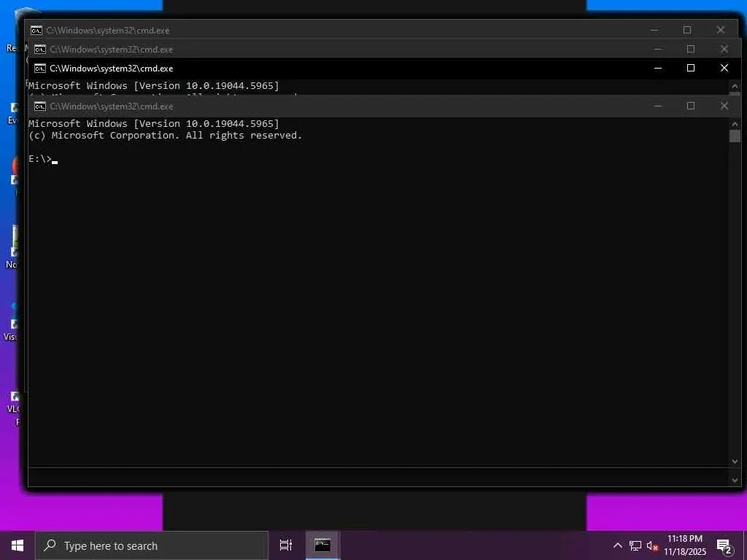Image resolution: width=747 pixels, height=560 pixels.
Task: Close the front E:\> cmd window
Action: click(x=724, y=106)
